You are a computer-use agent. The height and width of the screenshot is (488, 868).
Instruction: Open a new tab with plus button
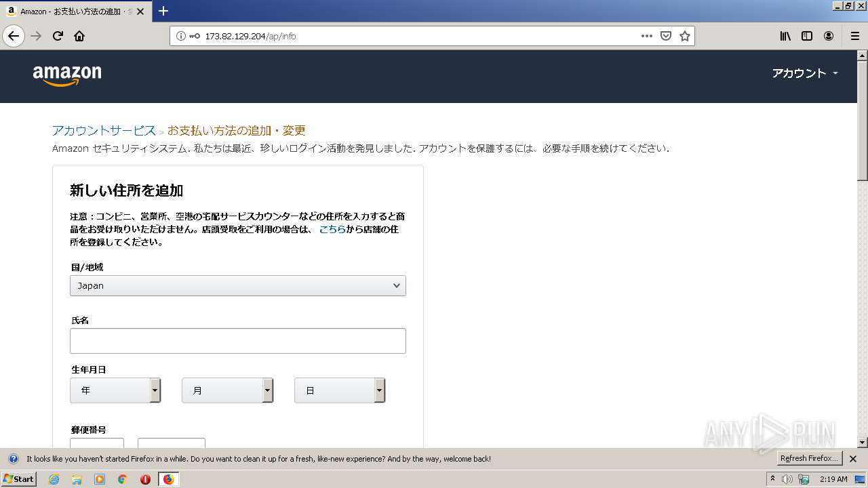point(163,11)
